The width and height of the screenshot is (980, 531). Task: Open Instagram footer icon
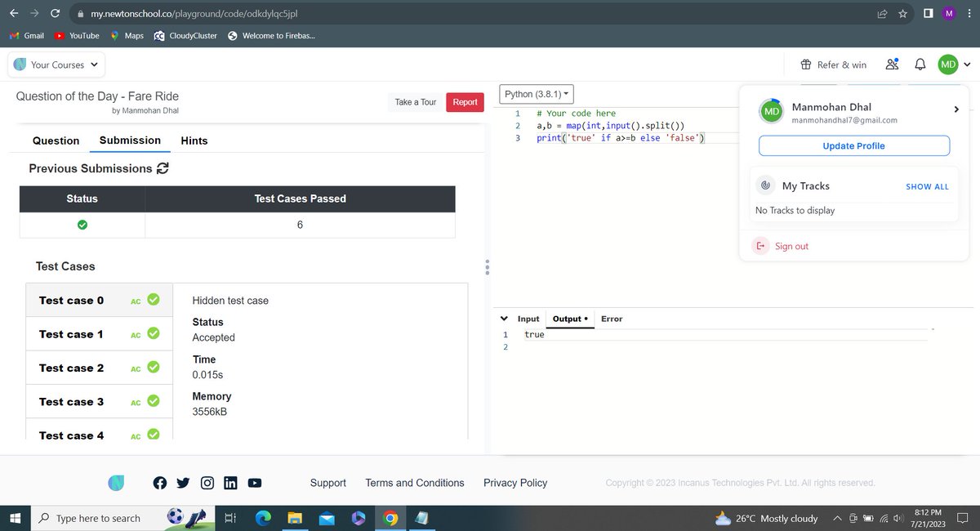[x=207, y=483]
